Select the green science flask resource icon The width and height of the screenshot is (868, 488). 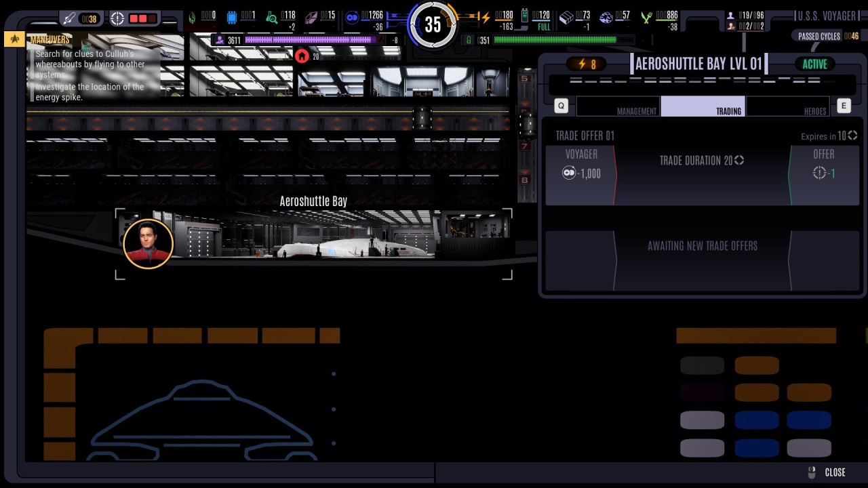[271, 18]
